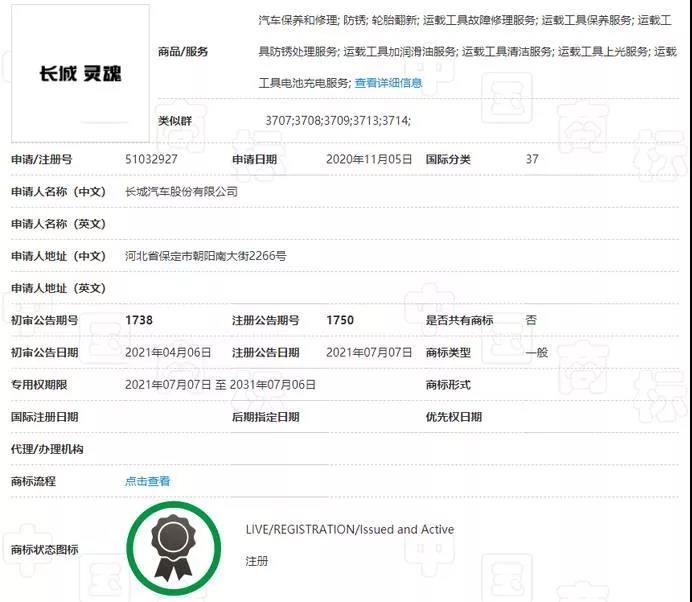The image size is (692, 602).
Task: Click the 长城 灵魂 trademark image
Action: coord(80,73)
